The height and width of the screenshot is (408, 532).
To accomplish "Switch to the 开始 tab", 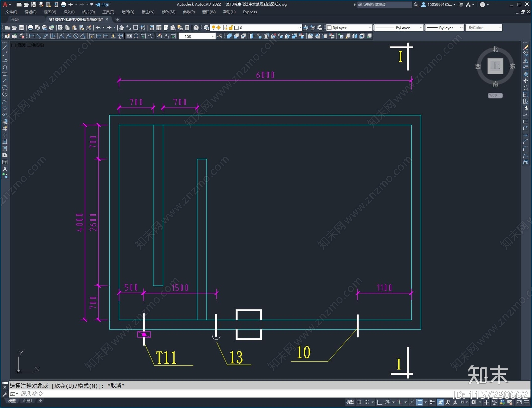I will point(15,20).
